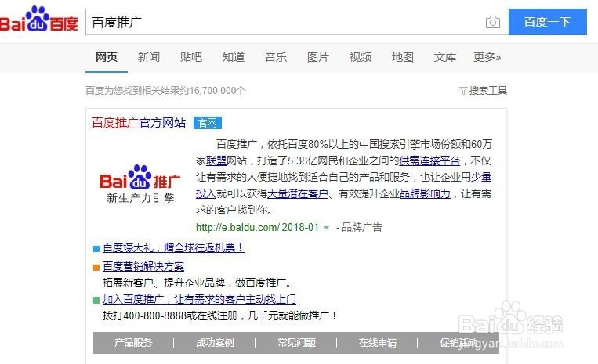Image resolution: width=598 pixels, height=364 pixels.
Task: Open 百度壕大礼，赠全球往返机票 link
Action: (173, 247)
